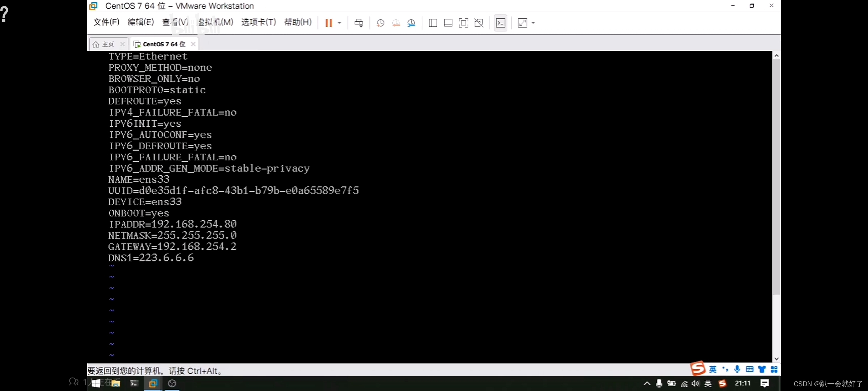Open File Explorer from the taskbar
Image resolution: width=868 pixels, height=391 pixels.
point(115,383)
